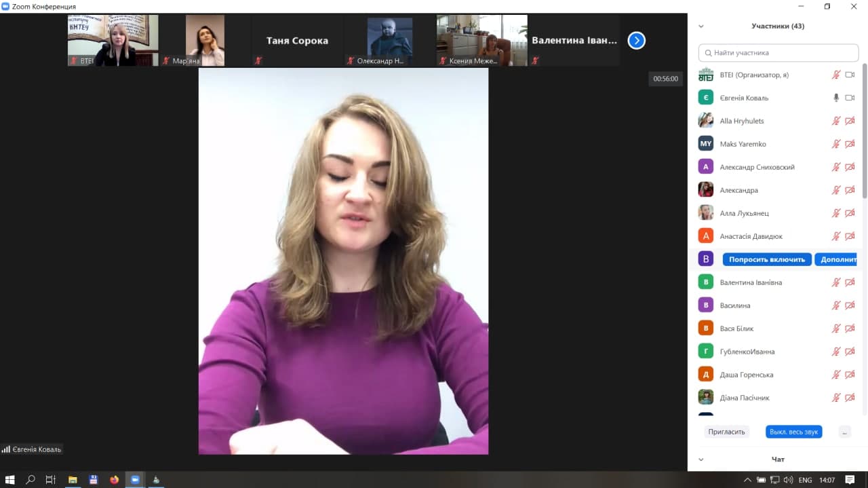Click the Попросить включить button
The width and height of the screenshot is (868, 488).
(x=767, y=259)
